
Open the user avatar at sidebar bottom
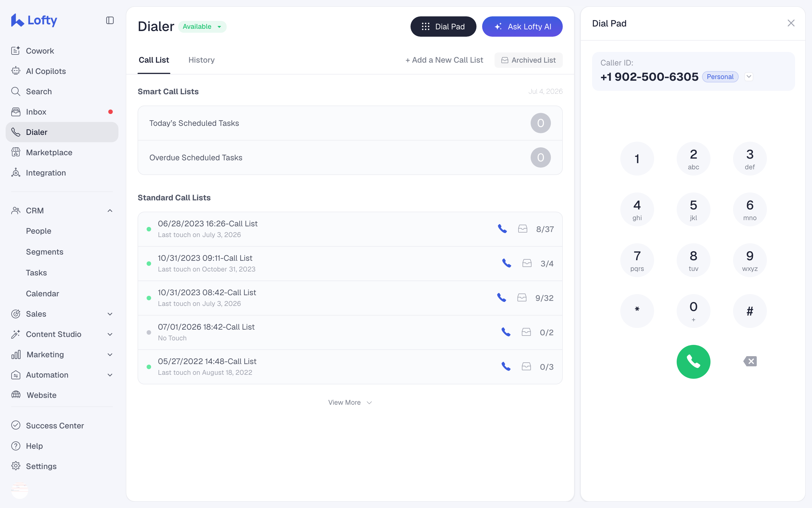click(19, 491)
